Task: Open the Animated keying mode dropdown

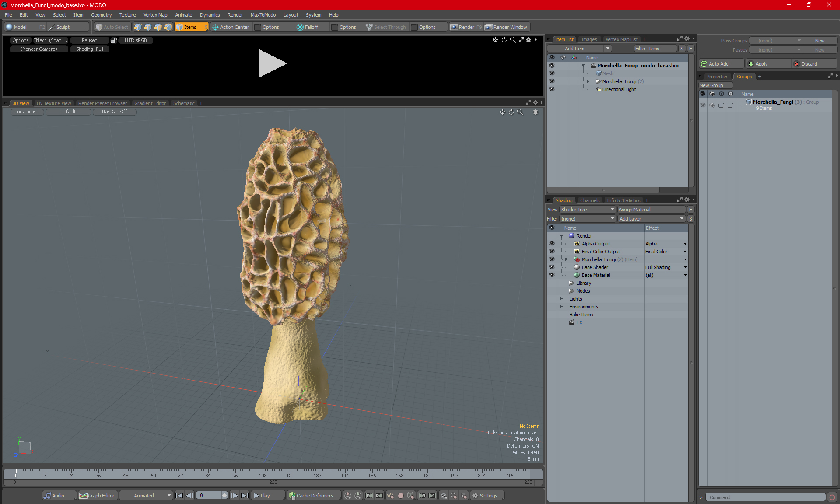Action: click(147, 496)
